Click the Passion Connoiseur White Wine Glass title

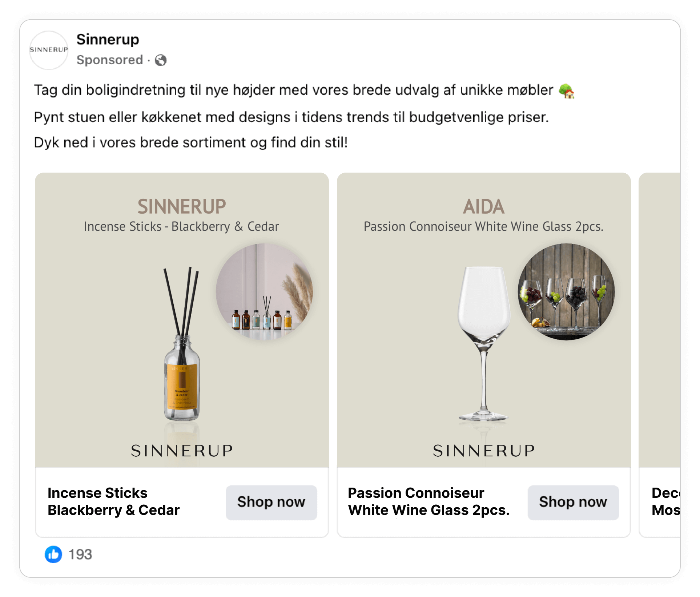(429, 501)
